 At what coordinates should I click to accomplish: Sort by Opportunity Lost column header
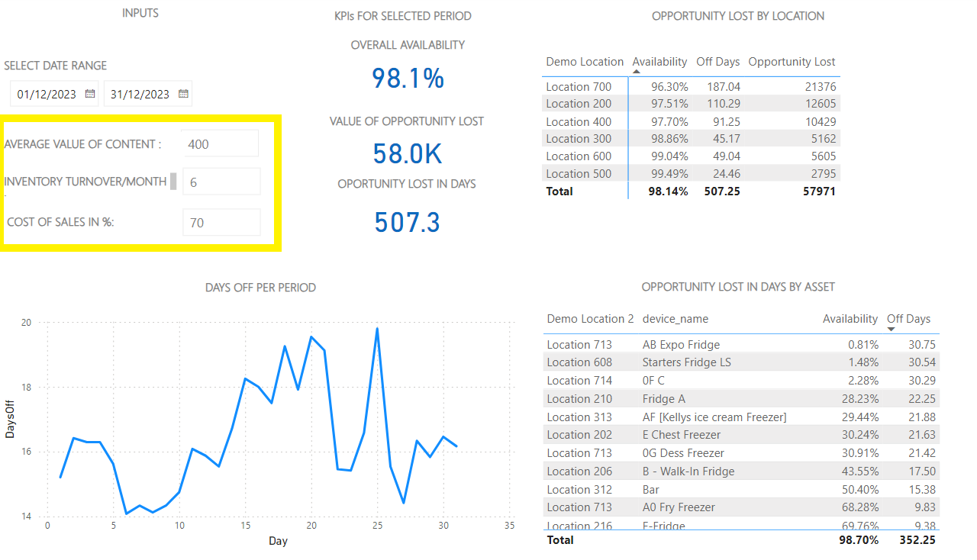click(x=792, y=62)
